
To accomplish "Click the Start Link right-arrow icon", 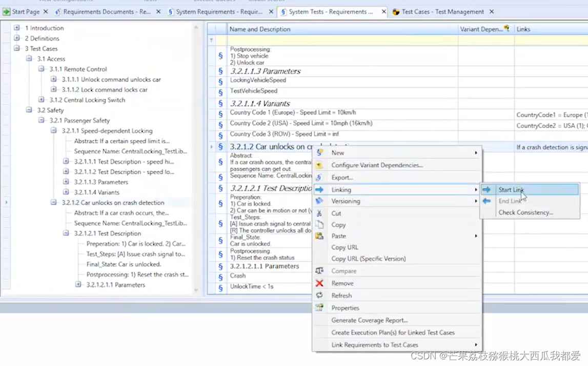I will [x=486, y=189].
